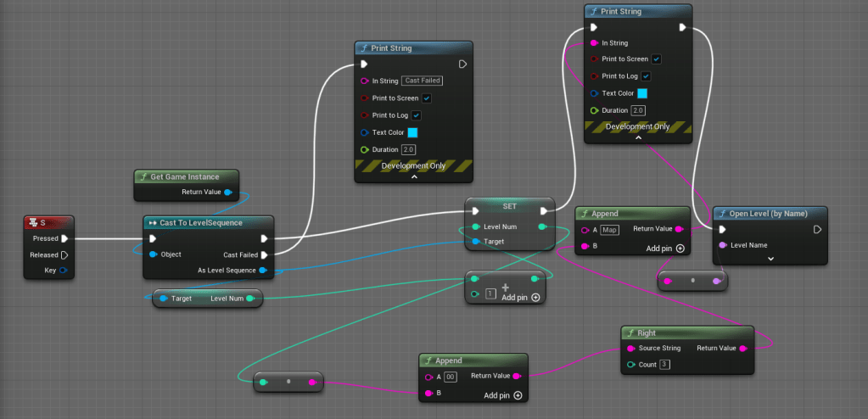Click the Source String pin on Right node
868x419 pixels.
pos(631,349)
